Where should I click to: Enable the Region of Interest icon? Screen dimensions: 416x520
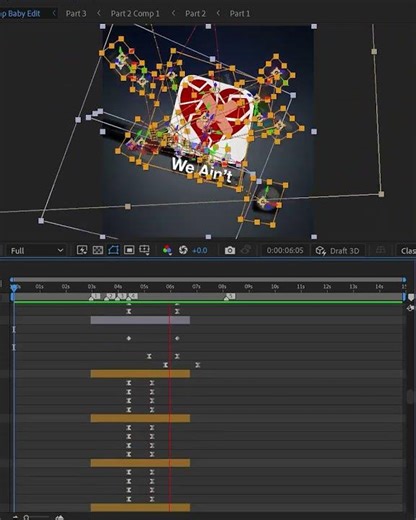(129, 250)
